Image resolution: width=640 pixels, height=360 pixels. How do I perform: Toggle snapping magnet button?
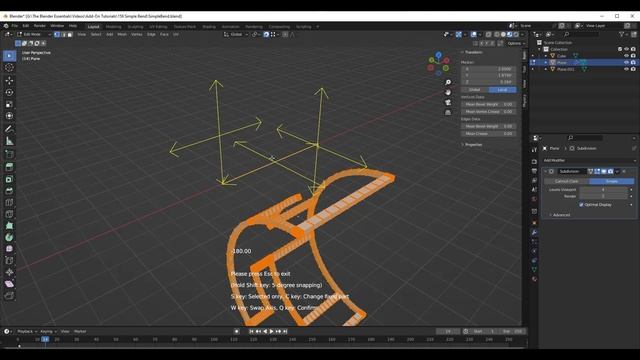(266, 35)
